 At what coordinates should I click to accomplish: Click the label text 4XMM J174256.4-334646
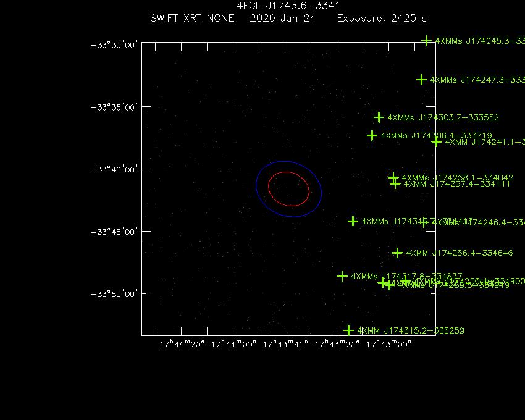(459, 253)
